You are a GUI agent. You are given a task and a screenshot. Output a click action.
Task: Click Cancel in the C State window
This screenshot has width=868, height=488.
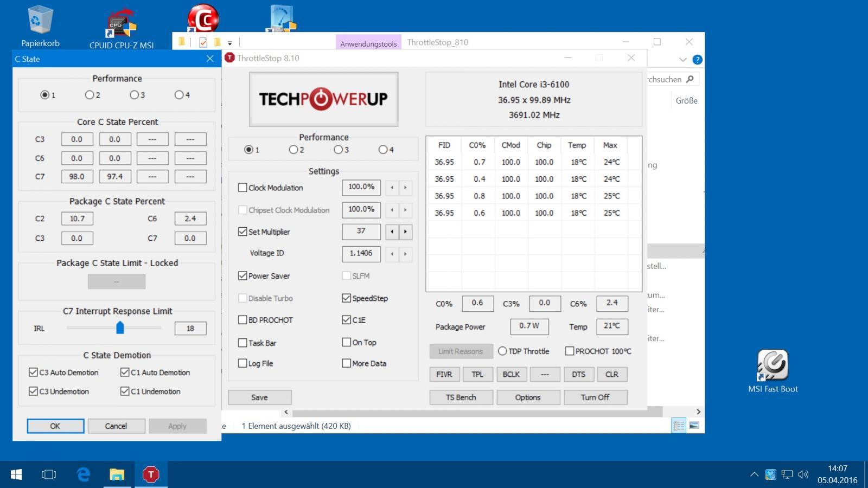pos(116,426)
